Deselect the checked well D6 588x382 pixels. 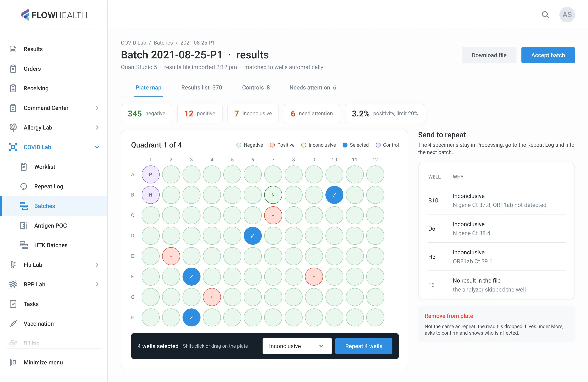point(253,236)
